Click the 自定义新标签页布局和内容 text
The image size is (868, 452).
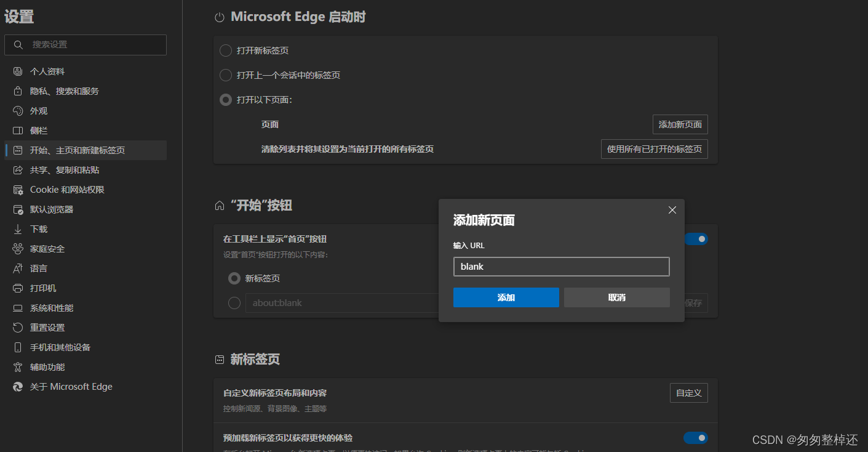(x=275, y=393)
